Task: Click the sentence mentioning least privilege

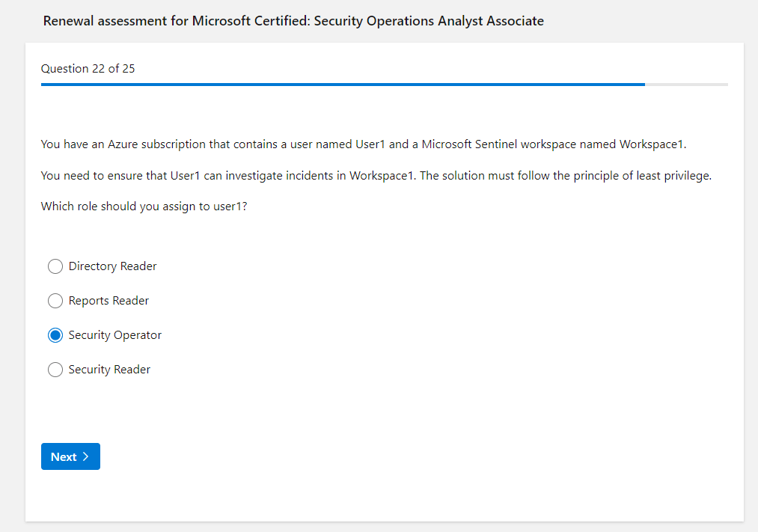Action: (x=376, y=176)
